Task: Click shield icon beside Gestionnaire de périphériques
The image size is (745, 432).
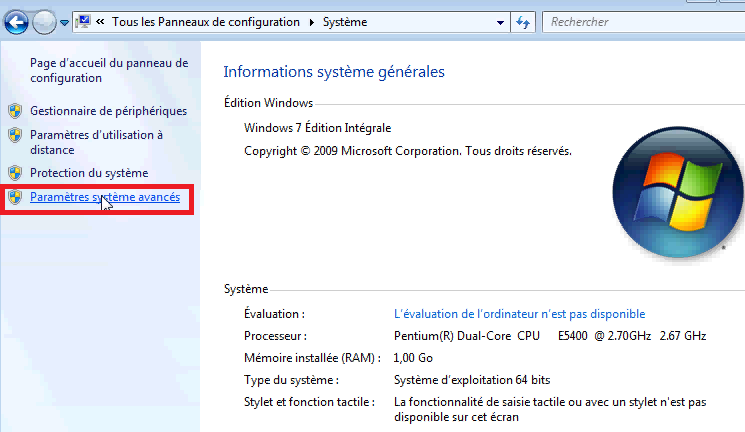Action: [15, 111]
